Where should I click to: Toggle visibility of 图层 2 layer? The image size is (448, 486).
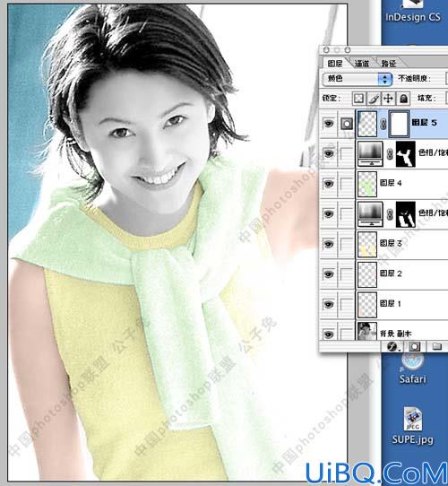[329, 273]
